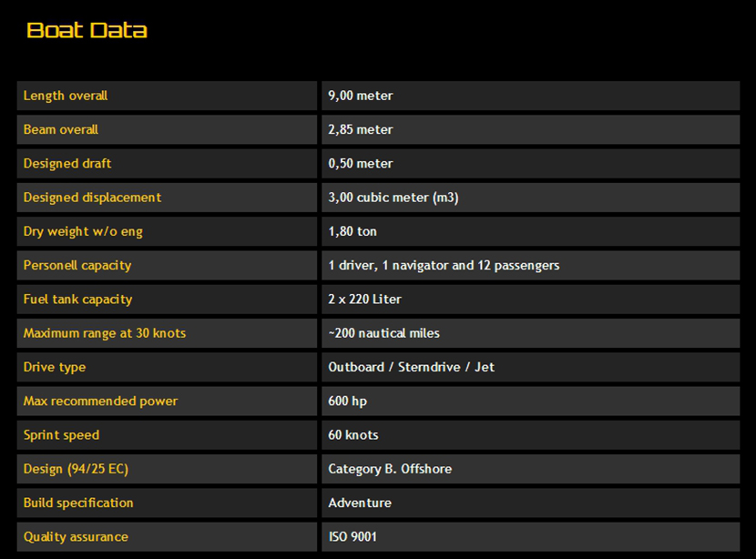Select the 1,80 ton value cell
Screen dimensions: 756x559
point(352,231)
